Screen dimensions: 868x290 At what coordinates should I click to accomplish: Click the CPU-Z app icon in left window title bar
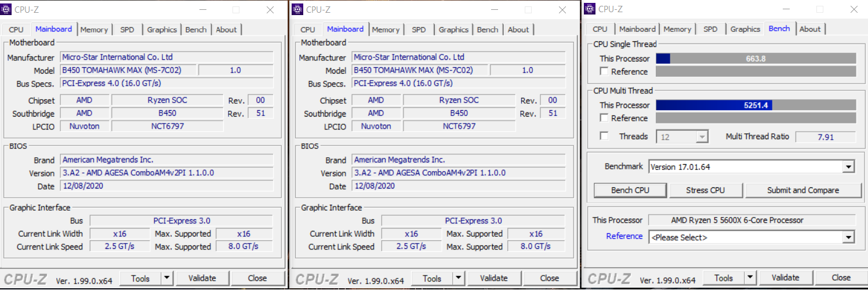pos(6,9)
